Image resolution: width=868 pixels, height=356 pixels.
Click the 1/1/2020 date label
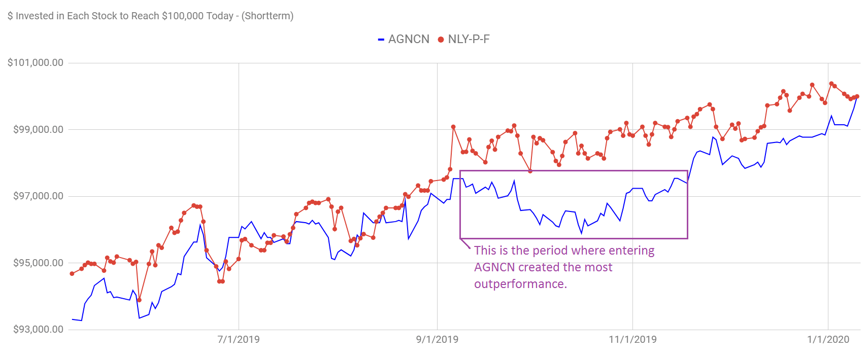coord(828,339)
